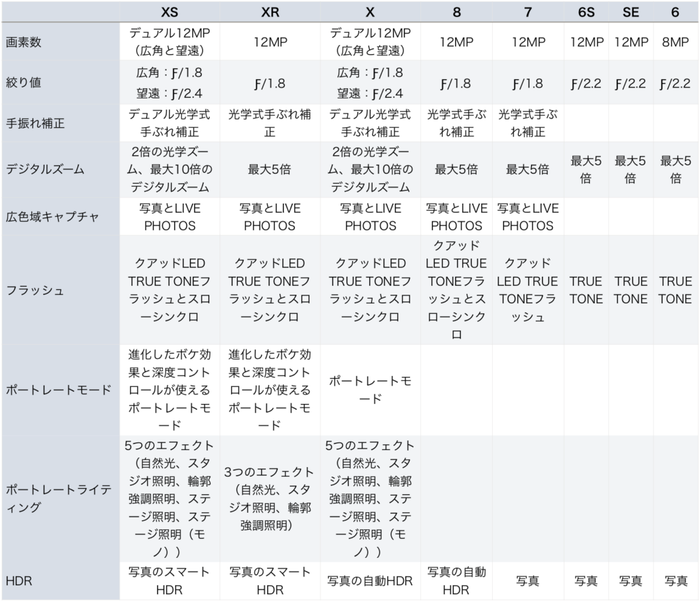Select the 7 column header

(528, 12)
